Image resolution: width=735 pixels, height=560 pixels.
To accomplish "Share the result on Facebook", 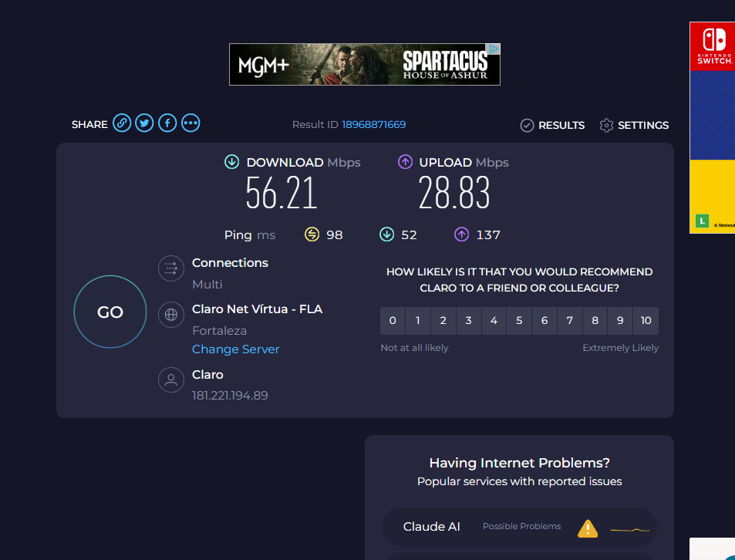I will click(x=167, y=123).
